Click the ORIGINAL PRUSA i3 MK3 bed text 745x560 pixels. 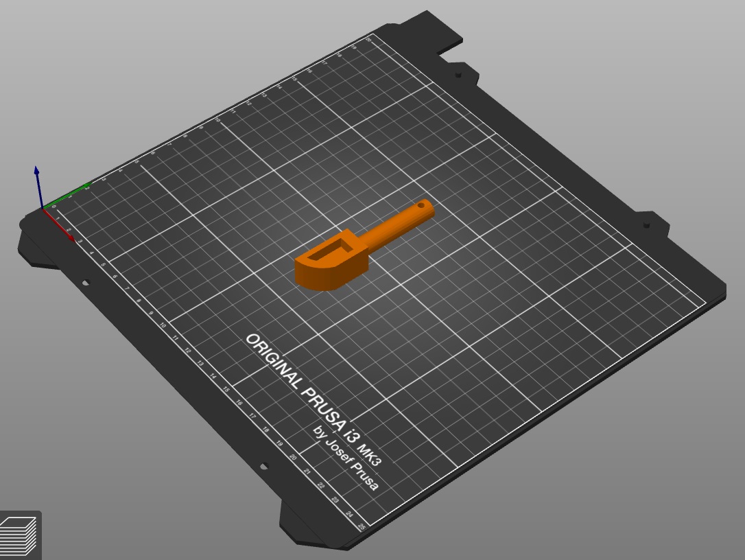[314, 400]
